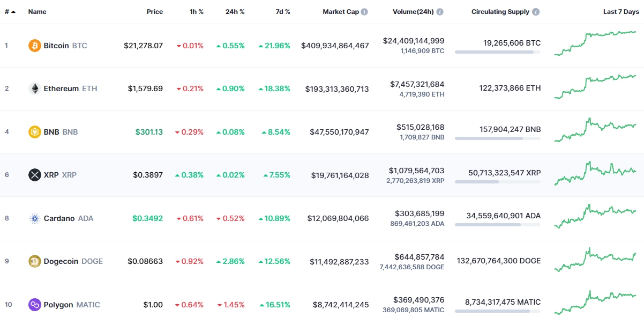Click Polygon market cap $8,742,414,245

click(x=341, y=305)
